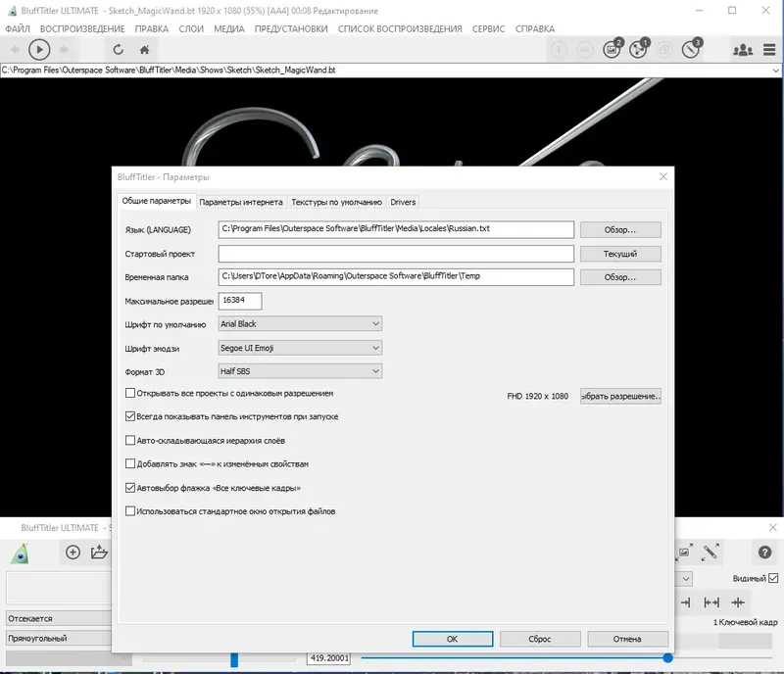
Task: Click the expand keyframes arrows icon
Action: click(x=711, y=602)
